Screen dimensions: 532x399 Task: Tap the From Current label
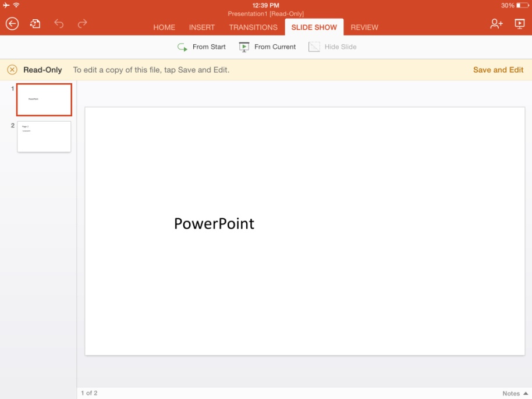(275, 47)
